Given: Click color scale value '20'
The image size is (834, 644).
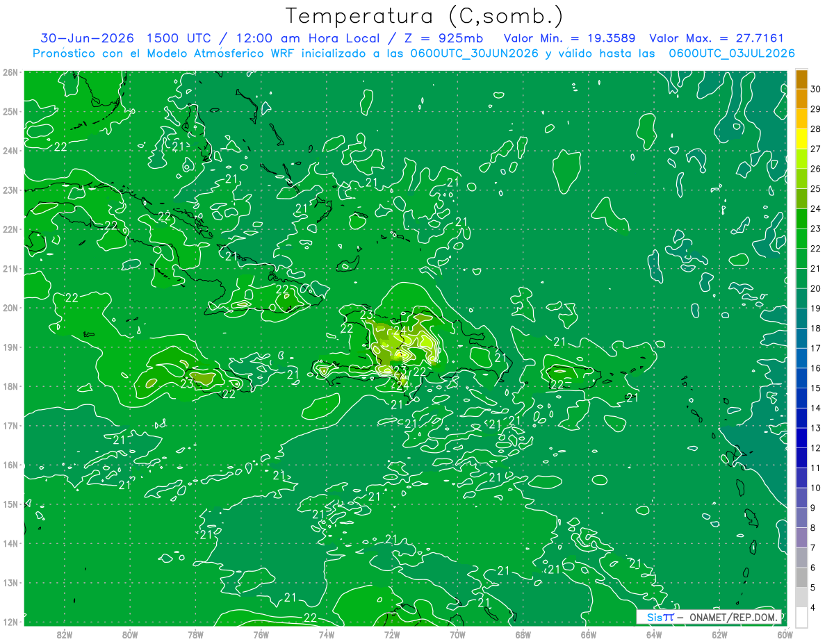Looking at the screenshot, I should click(815, 288).
